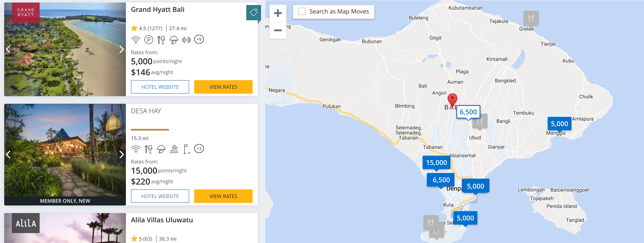The image size is (644, 243).
Task: Click the right arrow on Grand Hyatt Bali photo carousel
Action: [x=121, y=49]
